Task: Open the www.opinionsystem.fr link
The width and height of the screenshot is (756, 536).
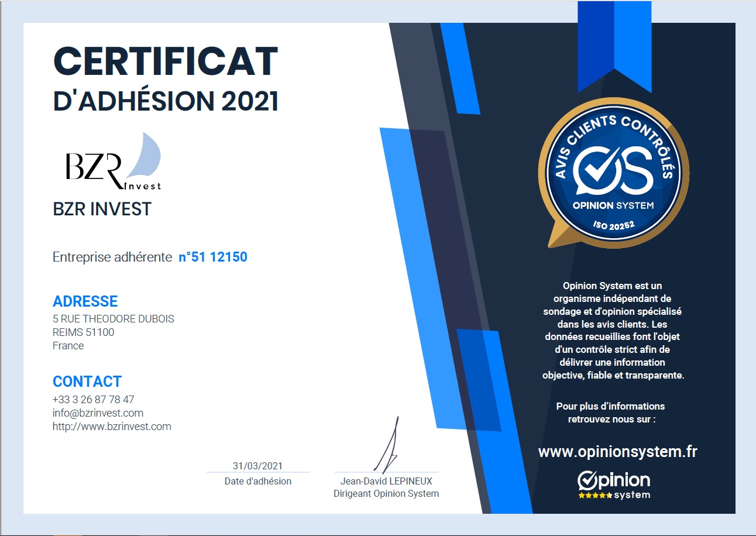Action: (x=617, y=452)
